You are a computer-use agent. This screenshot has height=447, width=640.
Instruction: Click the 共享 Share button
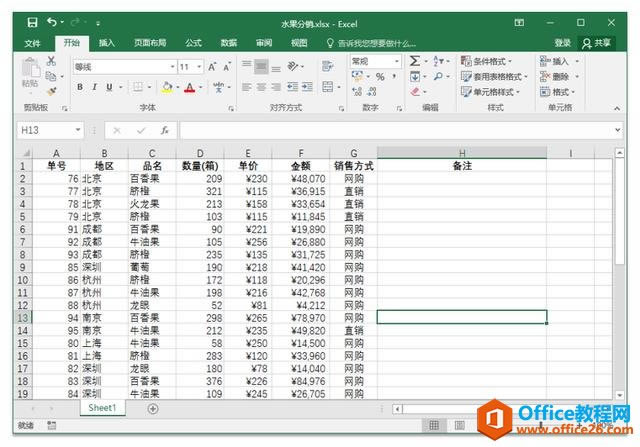597,43
